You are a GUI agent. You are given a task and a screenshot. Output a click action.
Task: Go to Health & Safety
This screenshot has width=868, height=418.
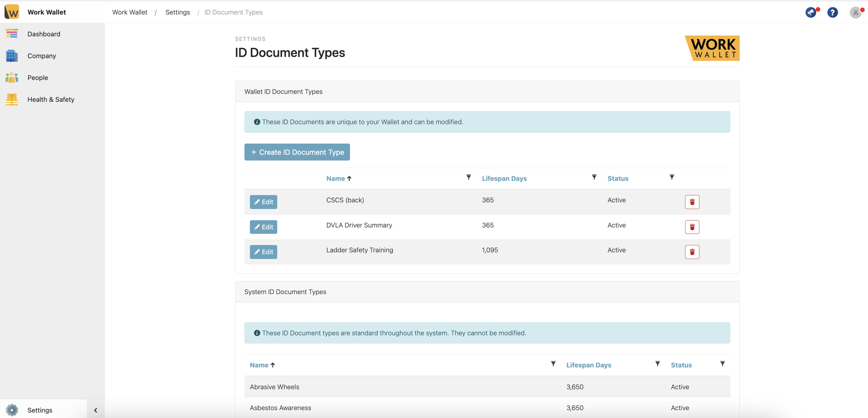[x=50, y=99]
